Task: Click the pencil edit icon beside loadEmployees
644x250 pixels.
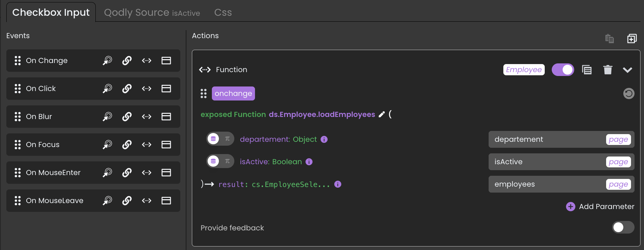Action: pos(382,114)
